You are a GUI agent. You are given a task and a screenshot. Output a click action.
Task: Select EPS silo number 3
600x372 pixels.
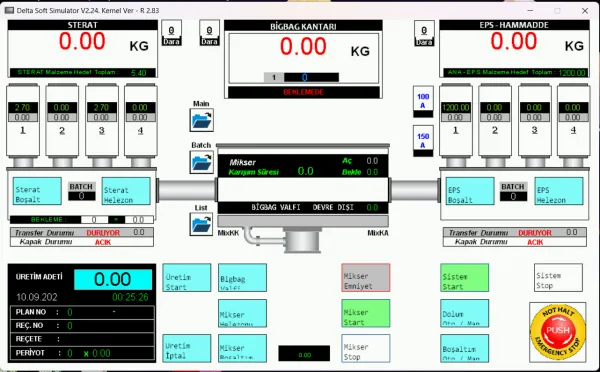534,120
